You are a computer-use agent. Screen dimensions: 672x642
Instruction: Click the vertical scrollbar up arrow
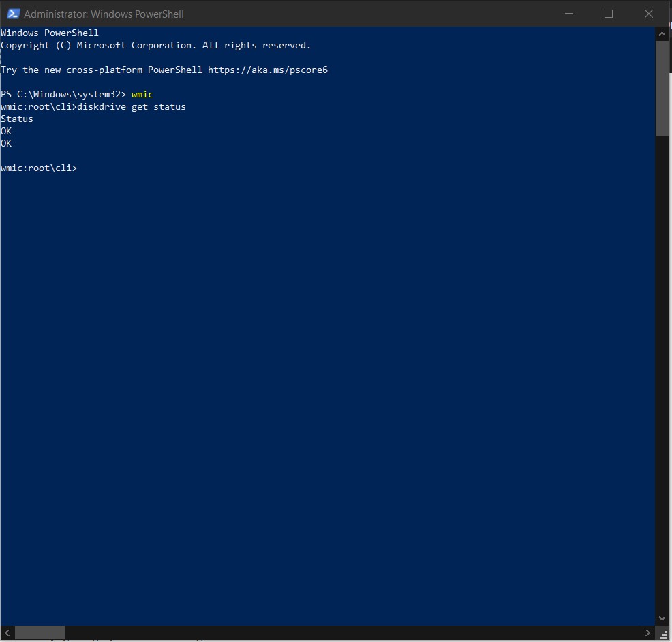coord(662,34)
